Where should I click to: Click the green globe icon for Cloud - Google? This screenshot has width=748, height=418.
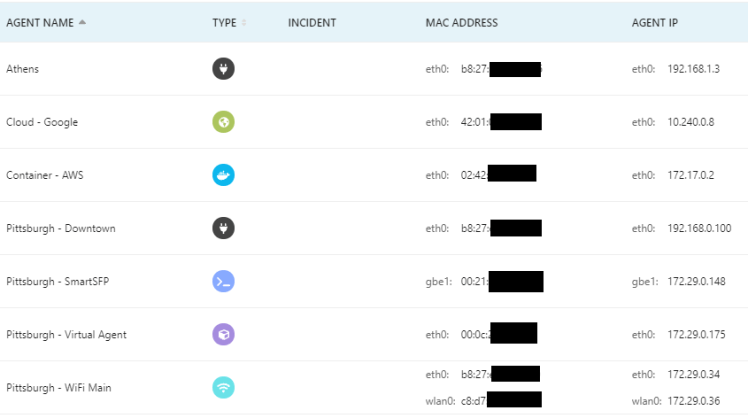coord(223,122)
